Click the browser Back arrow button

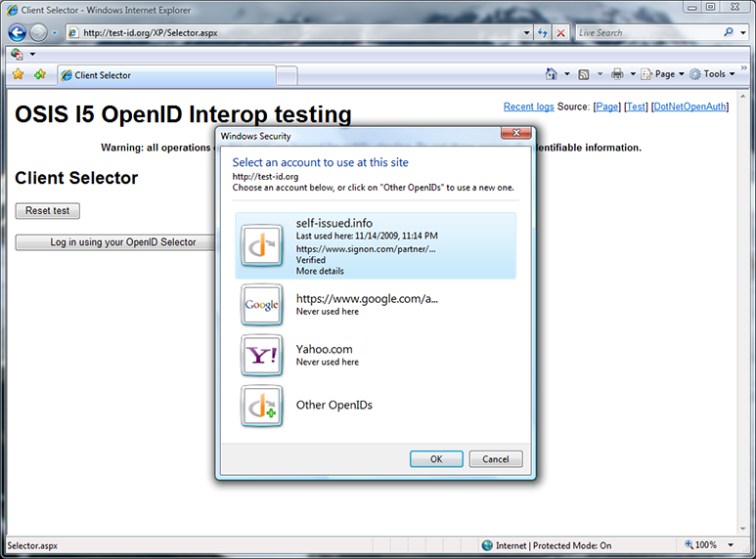pyautogui.click(x=17, y=32)
